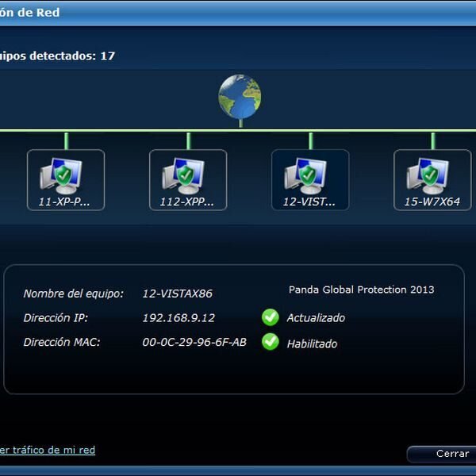Click the Panda Global Protection 2013 text
The height and width of the screenshot is (476, 476).
coord(361,290)
